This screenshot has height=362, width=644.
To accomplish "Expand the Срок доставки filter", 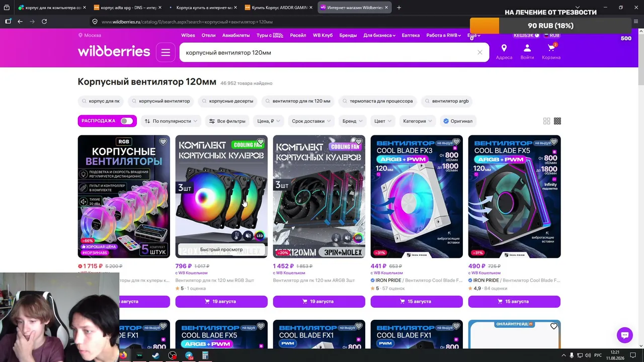I will 311,121.
